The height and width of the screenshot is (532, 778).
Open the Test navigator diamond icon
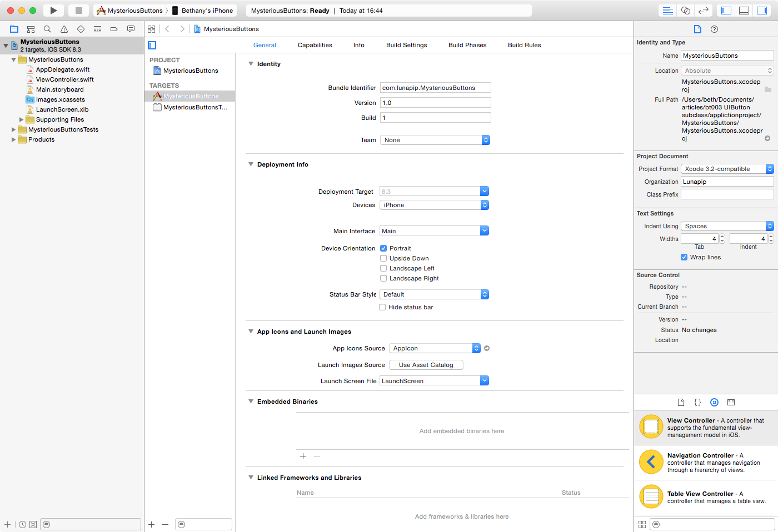coord(81,29)
